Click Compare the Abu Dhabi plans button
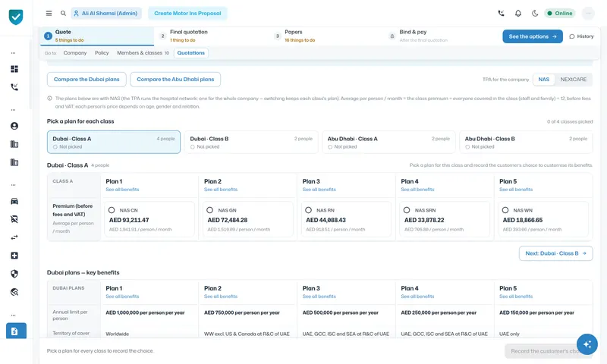This screenshot has width=607, height=364. (175, 80)
